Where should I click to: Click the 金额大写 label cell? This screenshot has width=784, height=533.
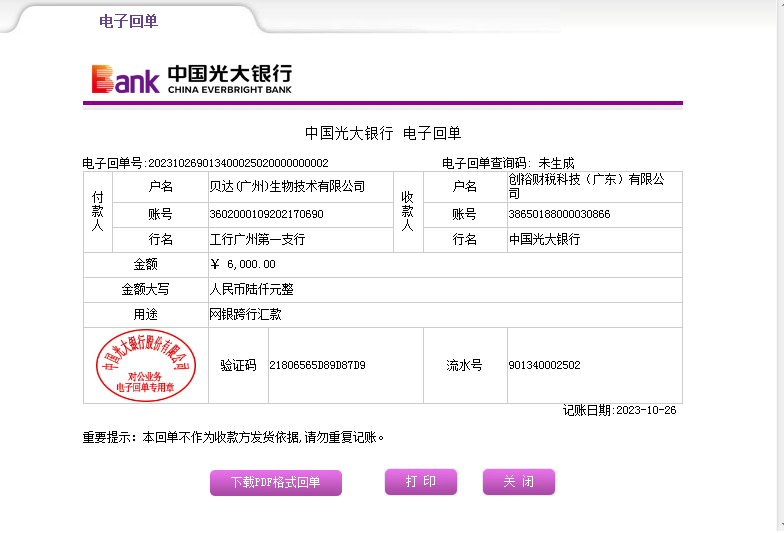146,290
